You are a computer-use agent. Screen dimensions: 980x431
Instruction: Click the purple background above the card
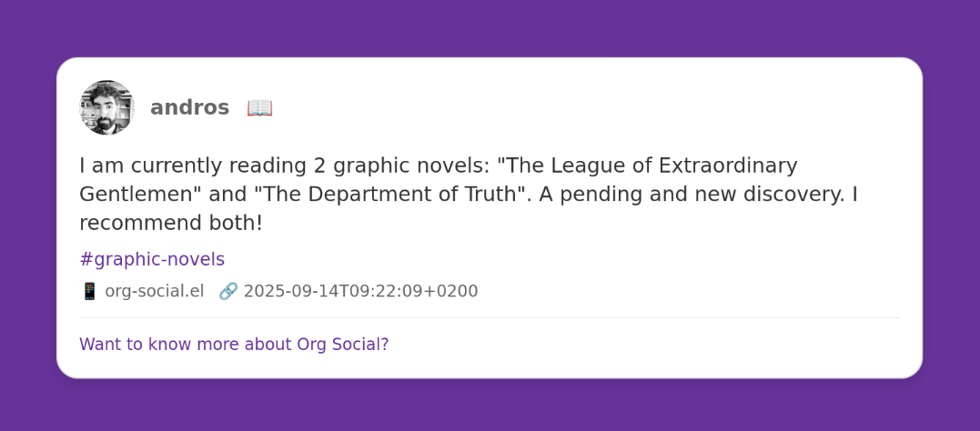[490, 27]
